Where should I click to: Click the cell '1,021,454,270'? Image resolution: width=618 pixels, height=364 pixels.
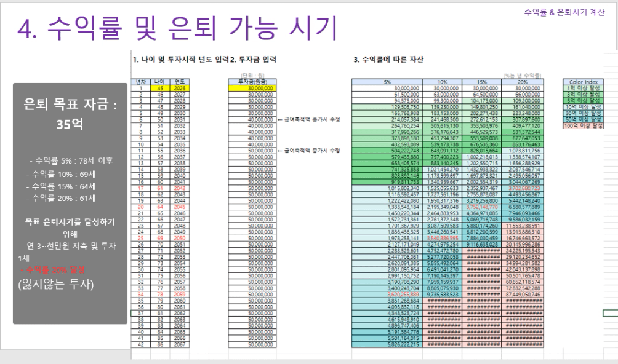[442, 169]
